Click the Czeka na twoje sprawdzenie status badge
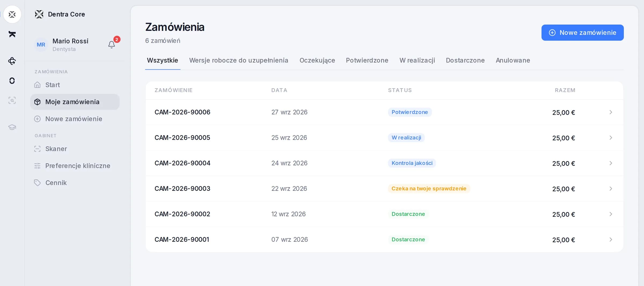The height and width of the screenshot is (286, 644). (x=429, y=188)
